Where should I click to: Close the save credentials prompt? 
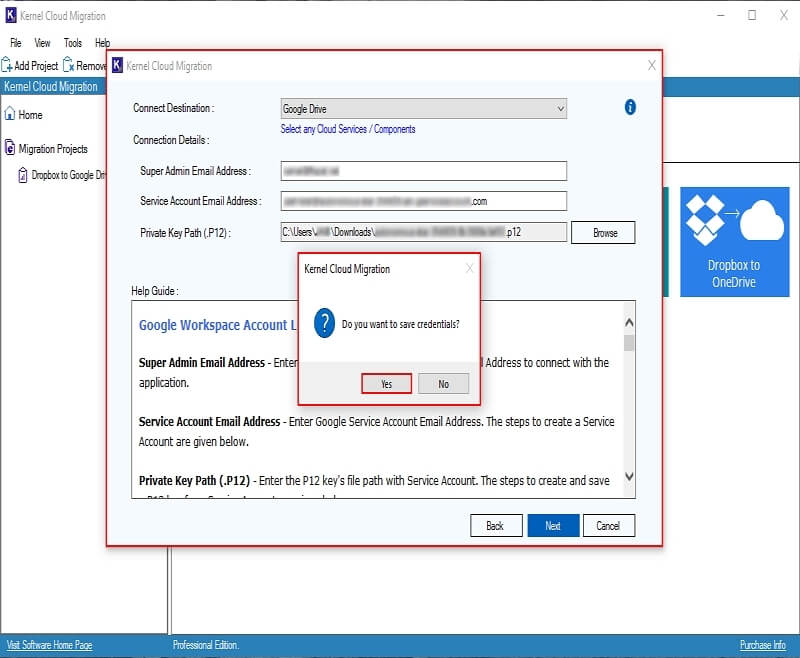(x=469, y=268)
